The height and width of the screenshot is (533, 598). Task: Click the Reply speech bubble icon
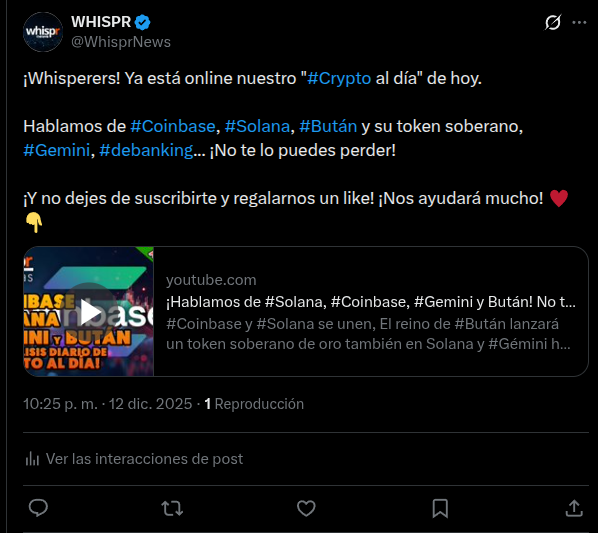click(x=38, y=508)
